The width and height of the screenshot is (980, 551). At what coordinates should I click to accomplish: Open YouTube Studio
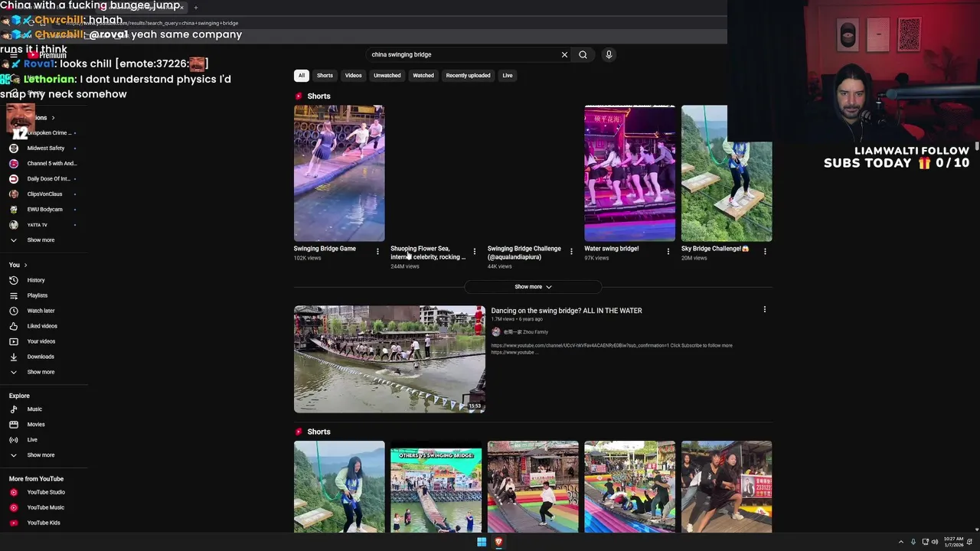[x=46, y=492]
